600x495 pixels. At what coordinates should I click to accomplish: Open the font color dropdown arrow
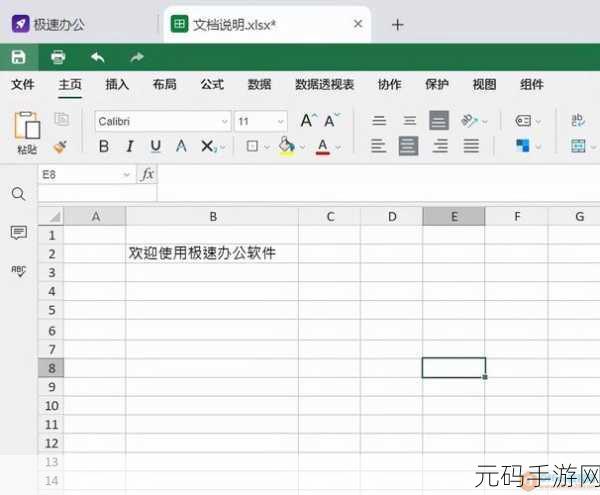coord(338,147)
